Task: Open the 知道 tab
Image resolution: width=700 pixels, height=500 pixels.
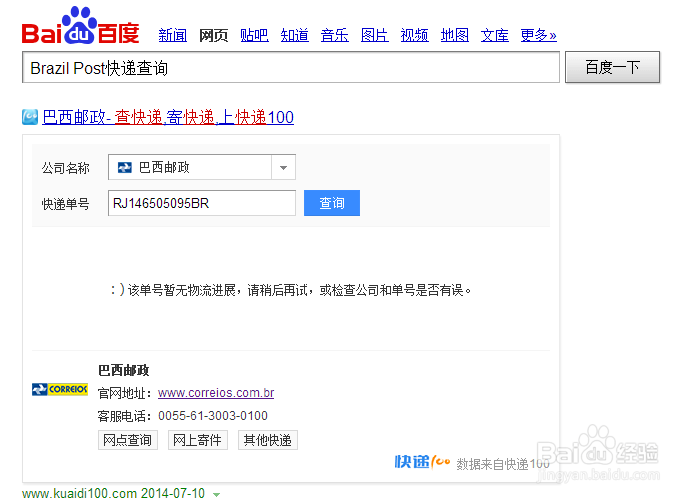Action: click(295, 35)
